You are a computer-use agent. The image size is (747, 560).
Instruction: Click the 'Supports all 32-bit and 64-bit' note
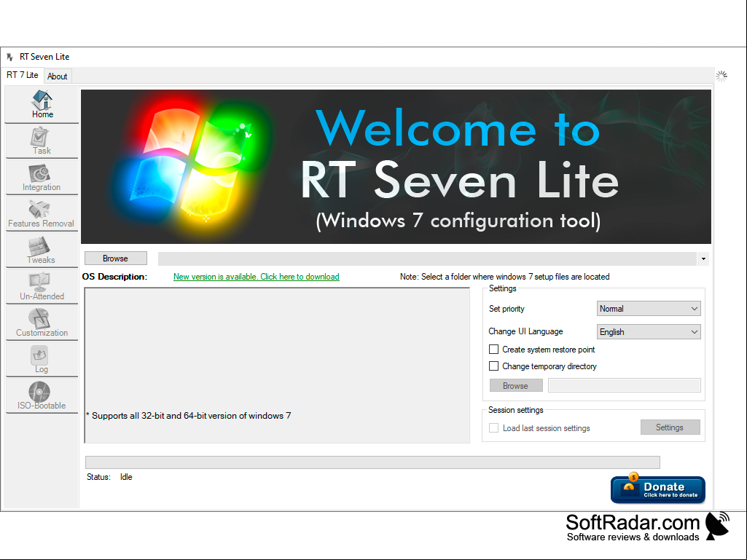pyautogui.click(x=189, y=416)
